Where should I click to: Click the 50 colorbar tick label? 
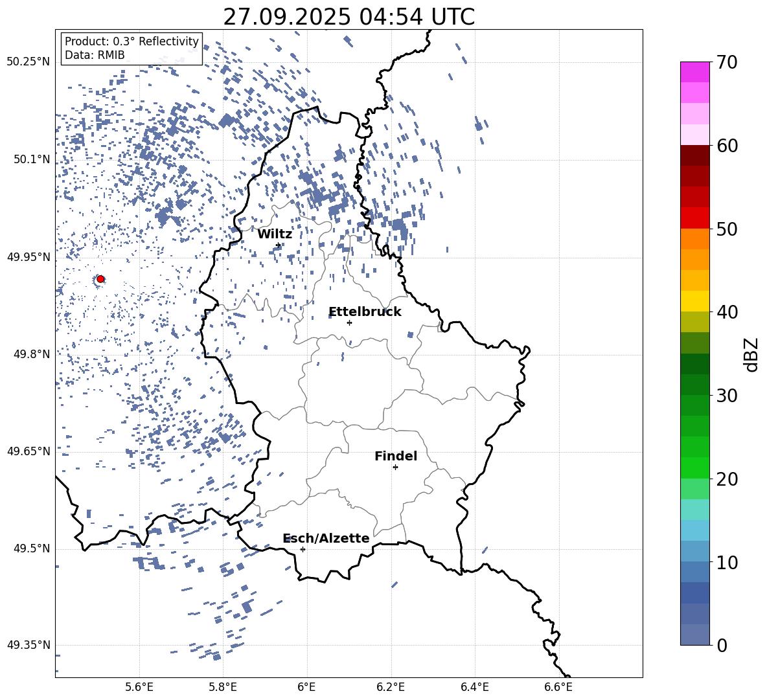(727, 229)
